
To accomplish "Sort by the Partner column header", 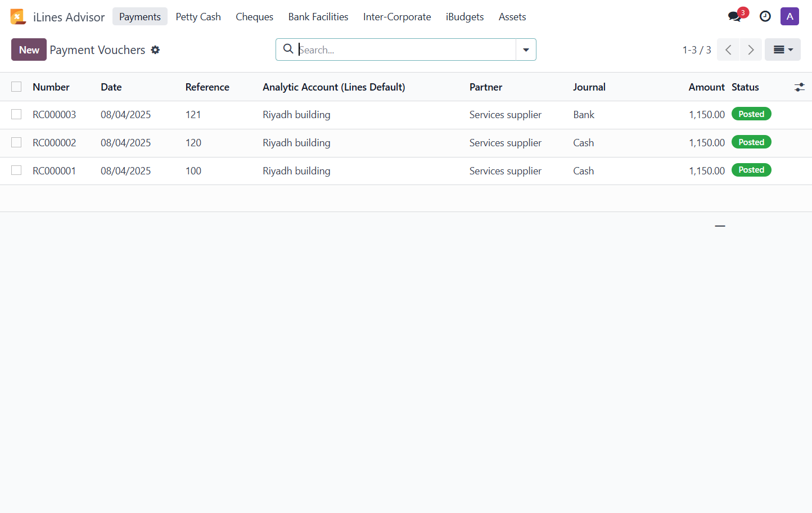I will tap(486, 87).
